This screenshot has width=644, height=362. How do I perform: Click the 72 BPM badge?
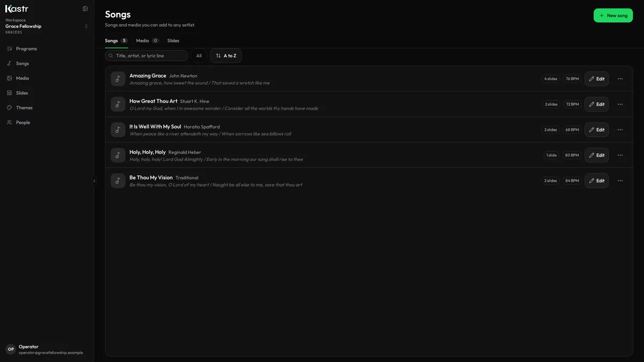click(573, 104)
